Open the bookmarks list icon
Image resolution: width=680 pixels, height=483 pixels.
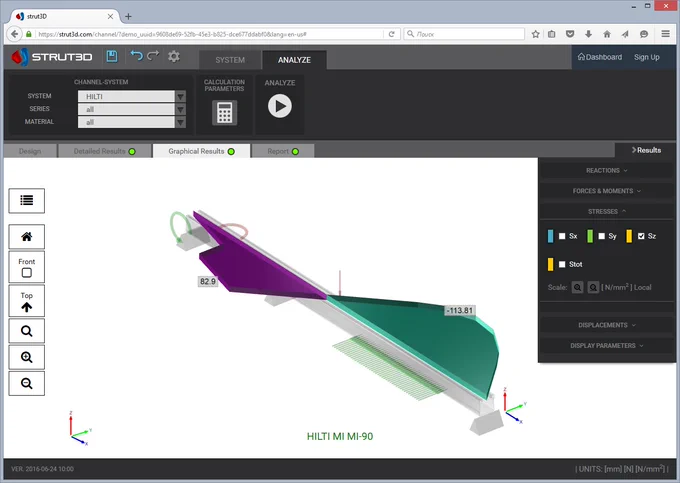pyautogui.click(x=552, y=34)
